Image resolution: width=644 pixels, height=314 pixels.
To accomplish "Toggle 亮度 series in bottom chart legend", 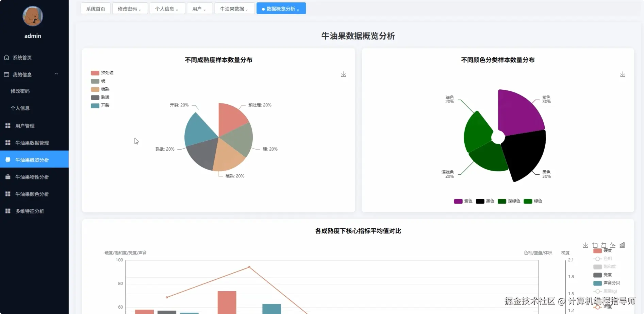I will tap(602, 275).
